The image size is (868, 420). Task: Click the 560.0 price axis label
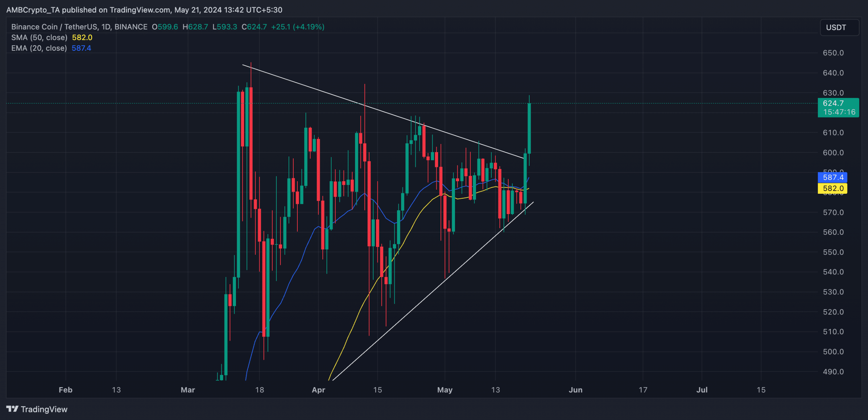click(833, 232)
